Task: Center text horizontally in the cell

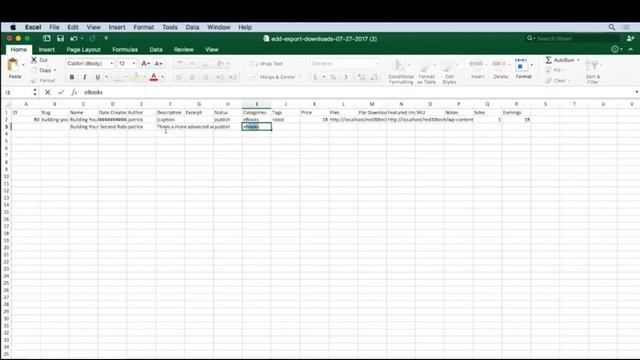Action: 192,77
